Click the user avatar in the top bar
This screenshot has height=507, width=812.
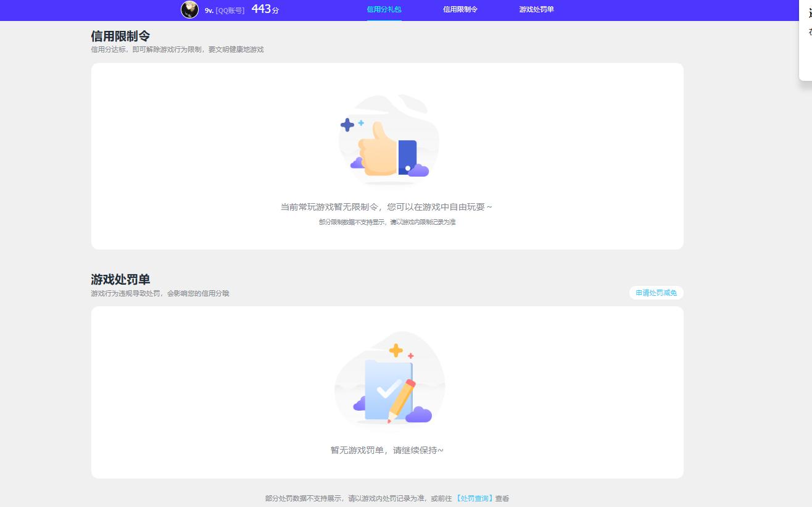tap(189, 10)
